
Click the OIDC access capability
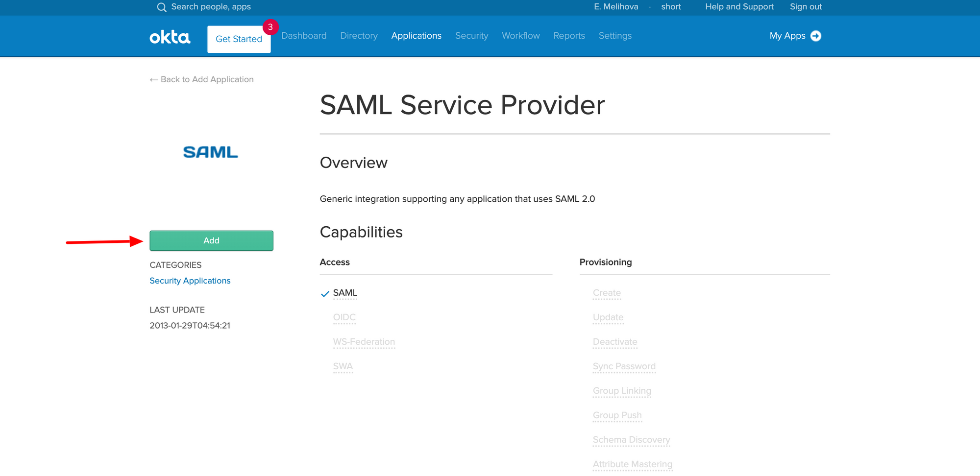click(344, 317)
